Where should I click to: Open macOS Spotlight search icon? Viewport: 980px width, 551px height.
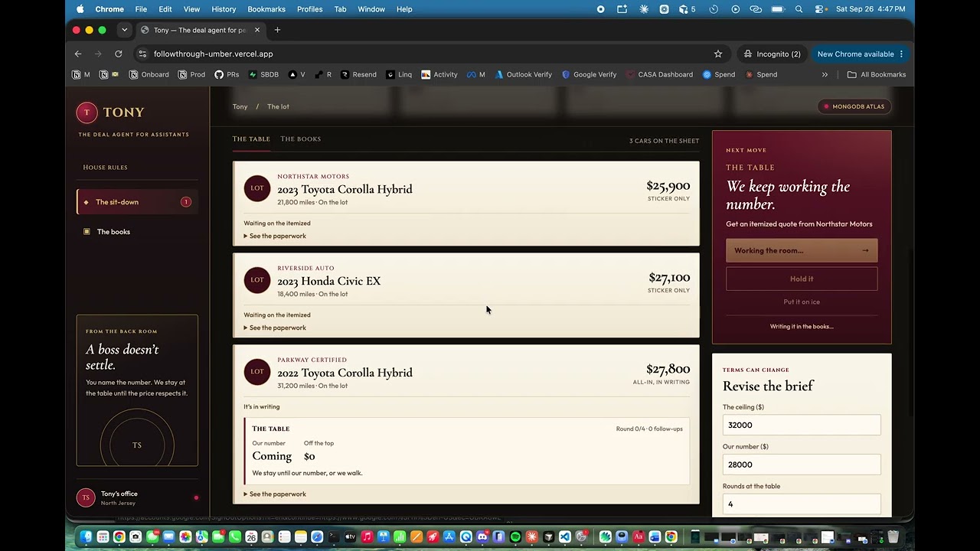pyautogui.click(x=799, y=9)
